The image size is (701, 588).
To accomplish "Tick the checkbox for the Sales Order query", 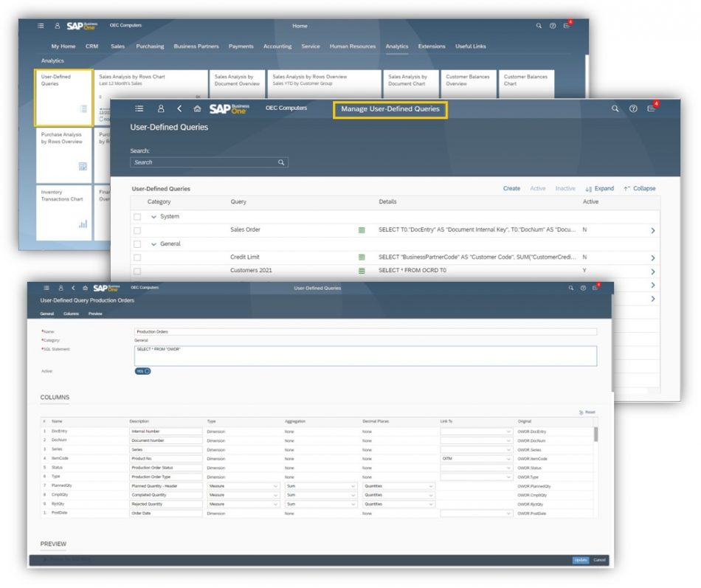I will click(137, 231).
